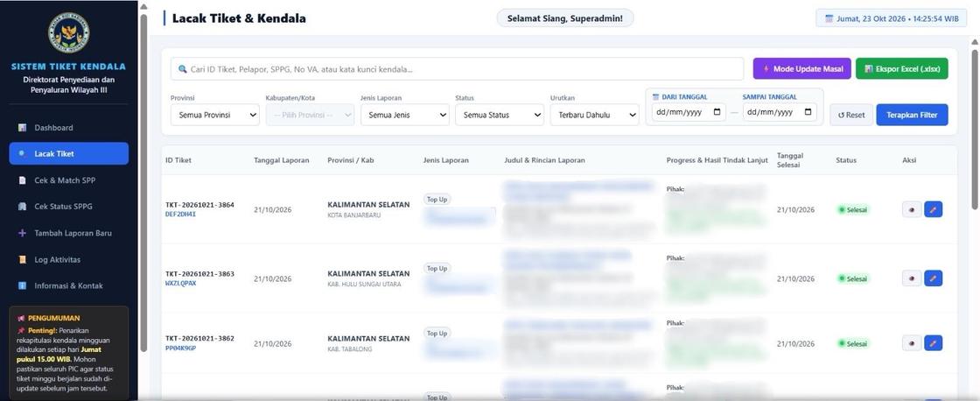The width and height of the screenshot is (980, 401).
Task: Click the main page vertical scrollbar
Action: coord(975,128)
